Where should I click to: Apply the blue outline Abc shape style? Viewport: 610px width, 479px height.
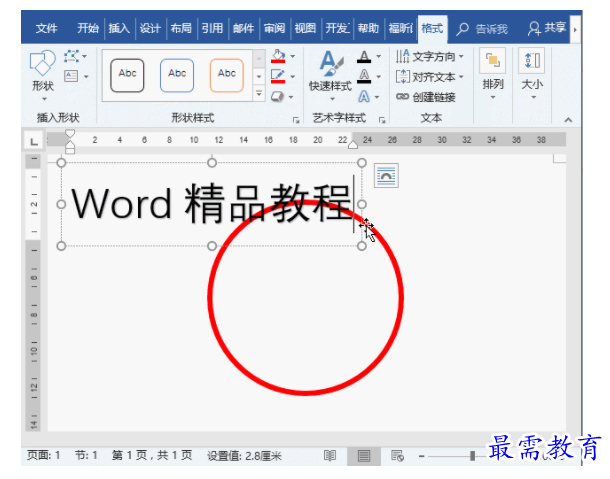[x=177, y=75]
